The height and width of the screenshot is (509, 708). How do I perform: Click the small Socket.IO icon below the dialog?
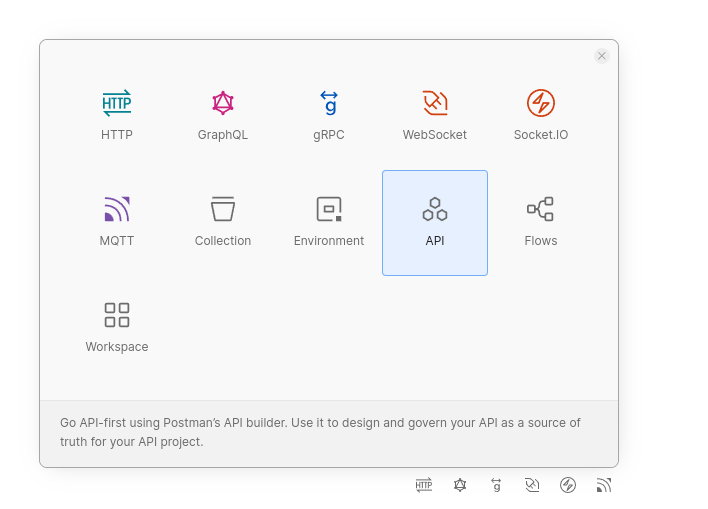[568, 485]
